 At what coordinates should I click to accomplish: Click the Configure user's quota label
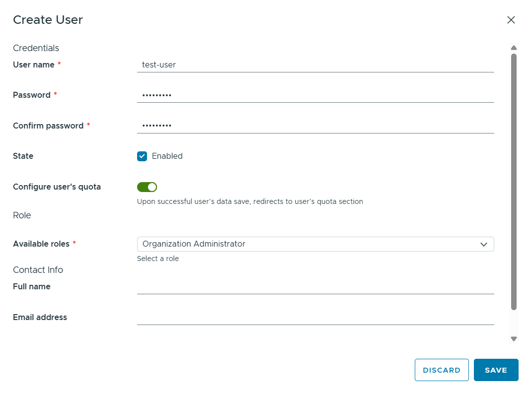pos(57,187)
